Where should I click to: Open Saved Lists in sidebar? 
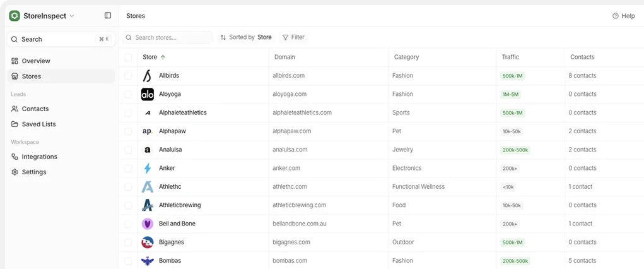(x=38, y=124)
